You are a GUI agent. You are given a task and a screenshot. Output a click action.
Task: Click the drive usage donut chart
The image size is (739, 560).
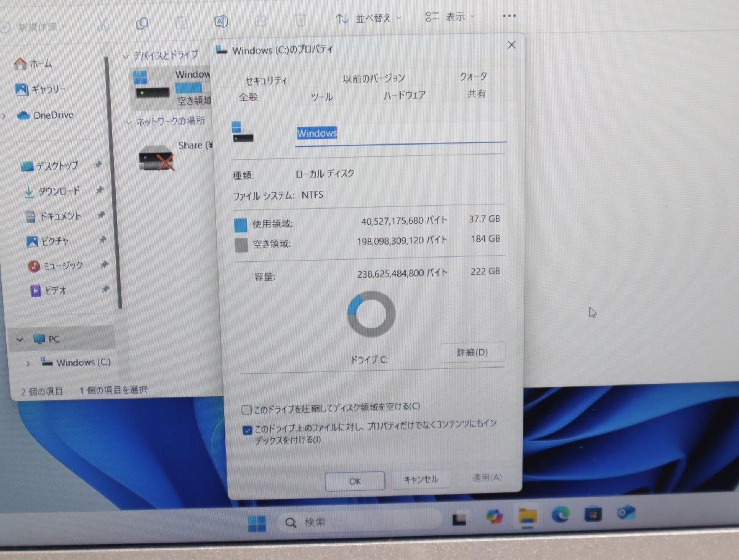[371, 314]
